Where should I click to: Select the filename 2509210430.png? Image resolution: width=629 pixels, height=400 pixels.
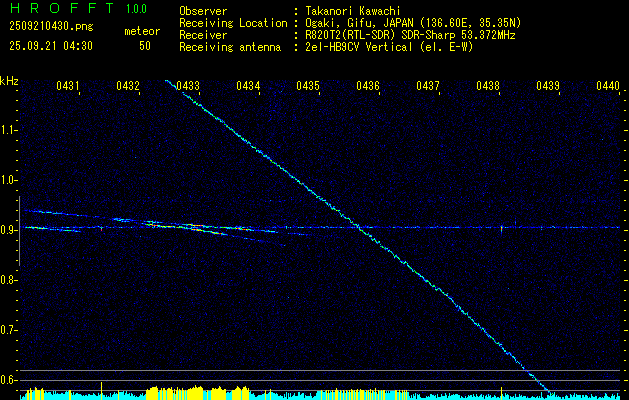pos(51,27)
